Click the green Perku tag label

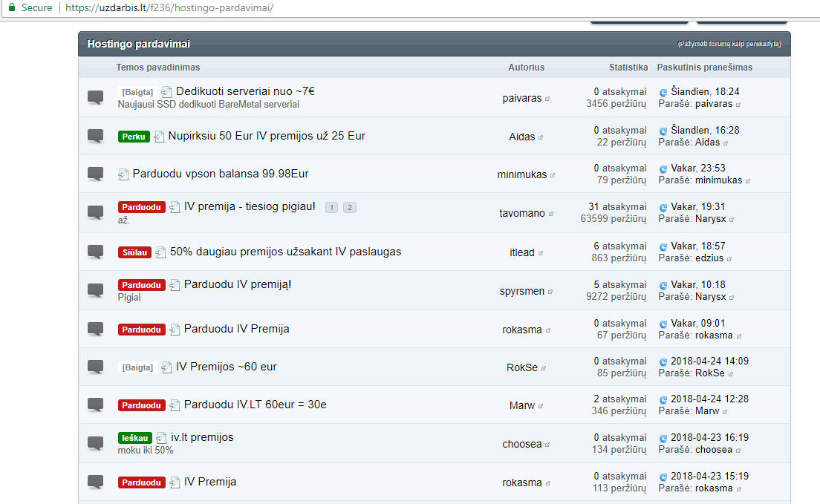click(x=134, y=137)
